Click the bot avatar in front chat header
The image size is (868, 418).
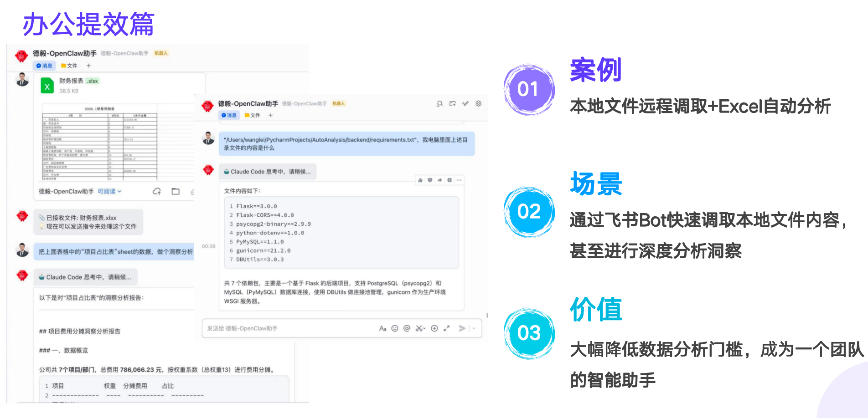pyautogui.click(x=207, y=106)
